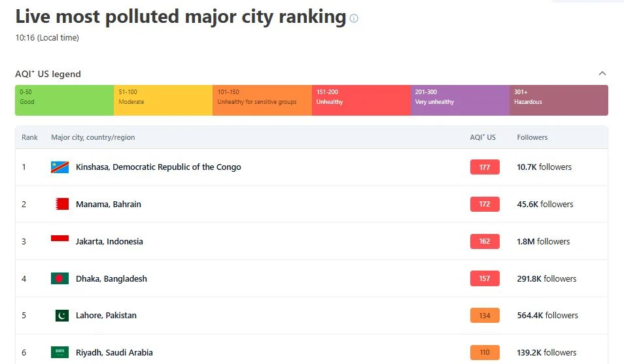
Task: Click the green Good 0-50 legend swatch
Action: point(65,100)
